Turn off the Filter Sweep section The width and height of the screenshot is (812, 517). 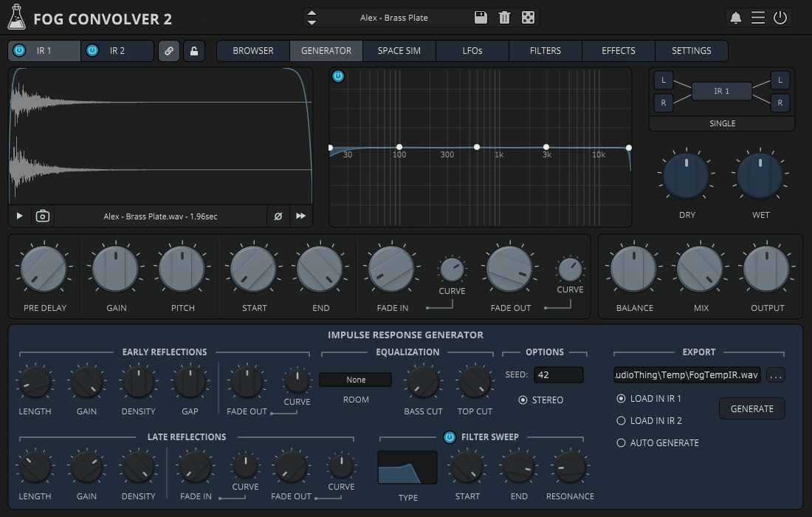(450, 436)
